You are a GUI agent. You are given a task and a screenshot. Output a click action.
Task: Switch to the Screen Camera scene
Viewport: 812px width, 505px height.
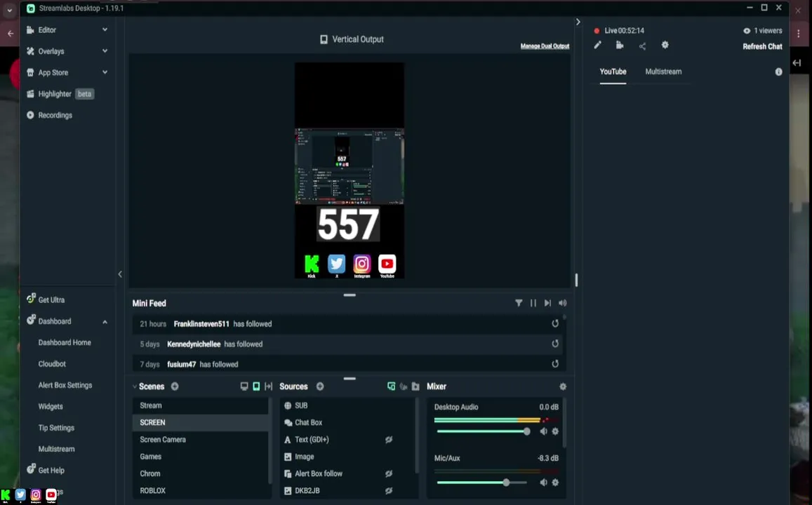click(x=201, y=440)
